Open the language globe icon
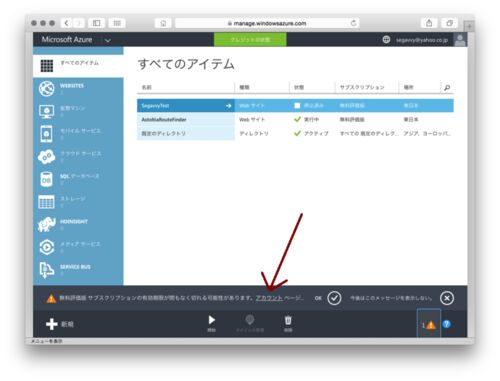The height and width of the screenshot is (381, 500). (x=386, y=39)
